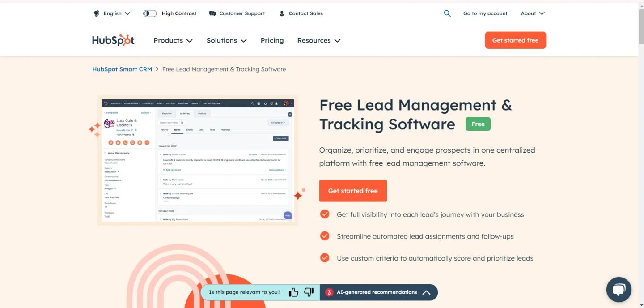The width and height of the screenshot is (644, 308).
Task: Click the checkmark beside Streamline automated lead assignments
Action: 325,236
